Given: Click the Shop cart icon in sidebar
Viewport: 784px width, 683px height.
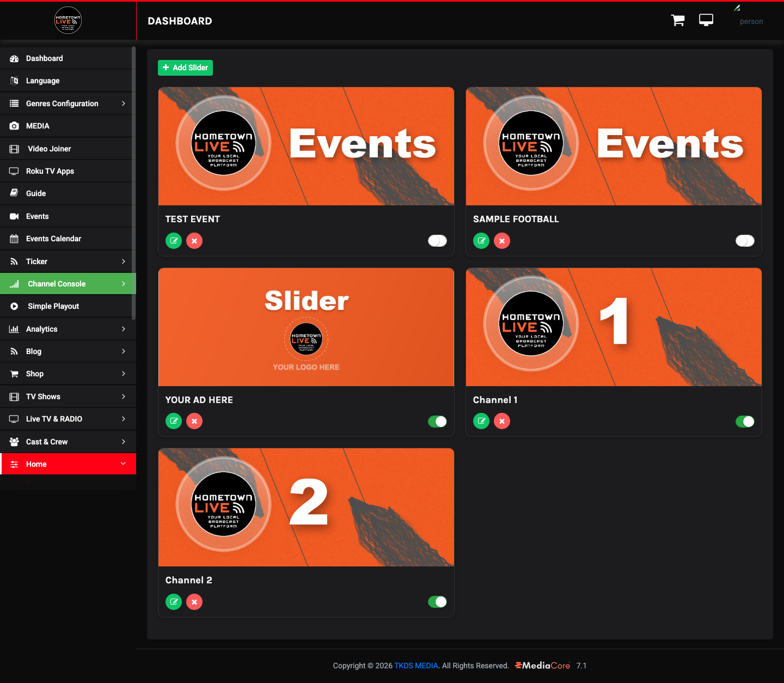Looking at the screenshot, I should 14,374.
